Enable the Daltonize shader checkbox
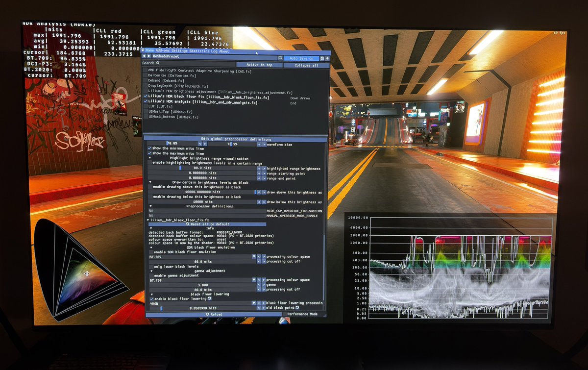 146,75
